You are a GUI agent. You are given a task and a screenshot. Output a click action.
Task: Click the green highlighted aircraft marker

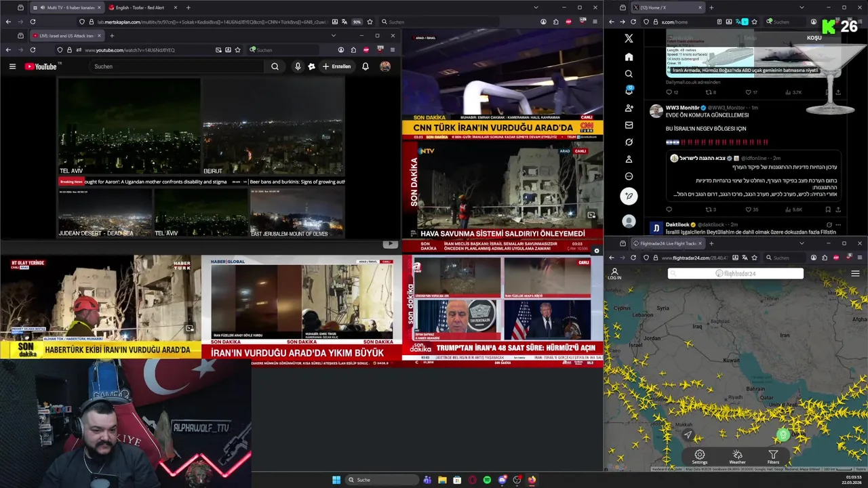click(x=783, y=434)
